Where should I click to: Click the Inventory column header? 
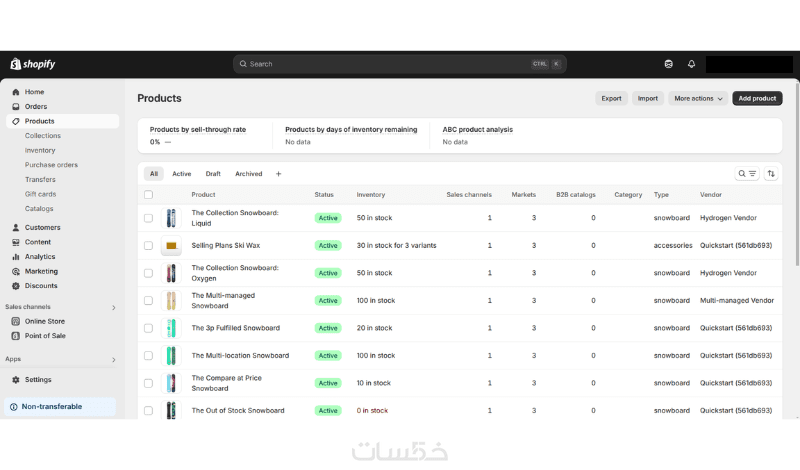click(371, 194)
